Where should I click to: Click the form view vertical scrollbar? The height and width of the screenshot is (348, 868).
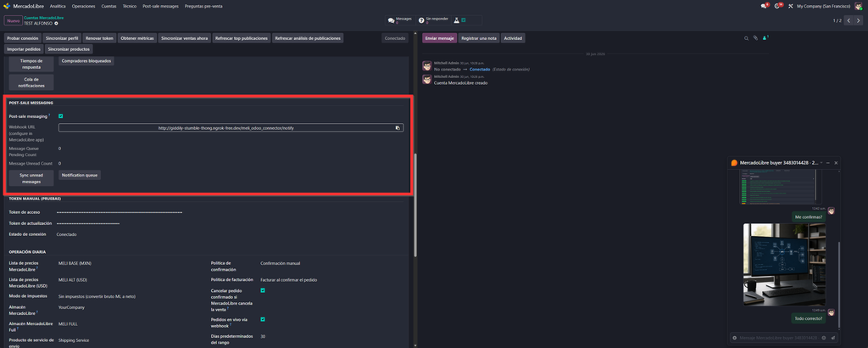[415, 205]
